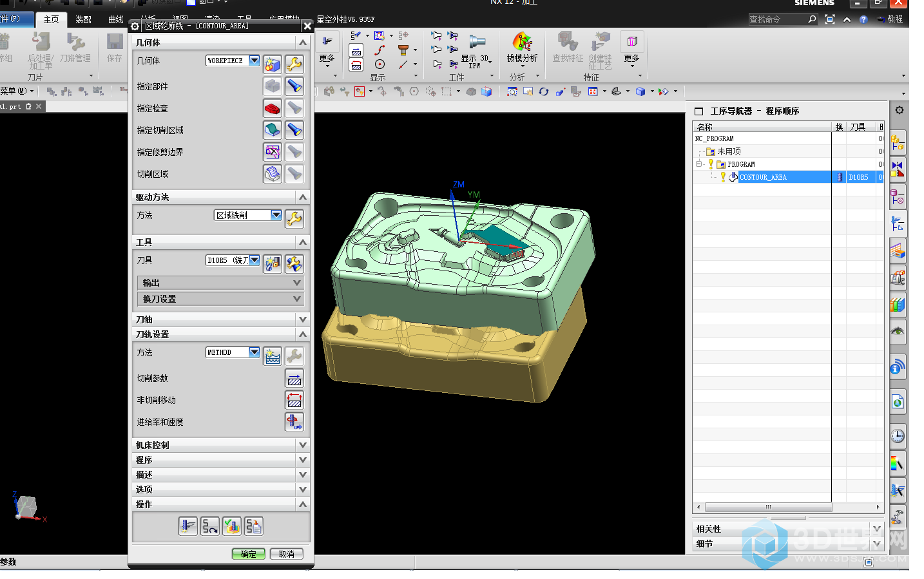Click the 查找命令 search field
This screenshot has height=579, width=924.
pyautogui.click(x=777, y=19)
